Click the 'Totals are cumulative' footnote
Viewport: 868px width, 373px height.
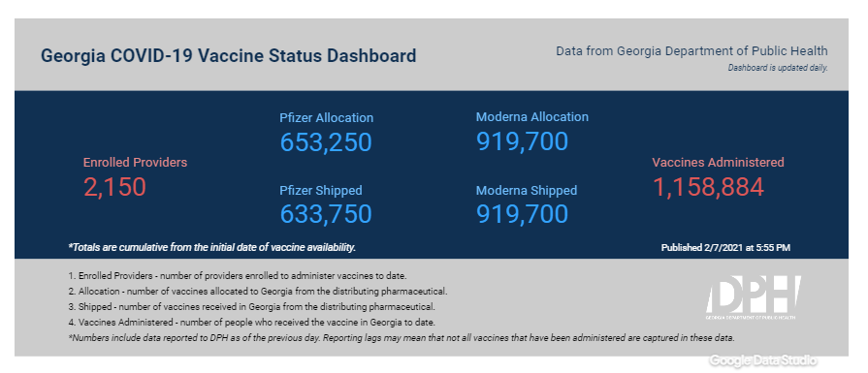[x=212, y=248]
